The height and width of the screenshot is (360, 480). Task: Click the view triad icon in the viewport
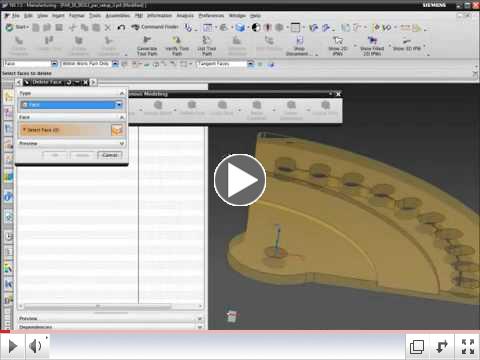(232, 316)
